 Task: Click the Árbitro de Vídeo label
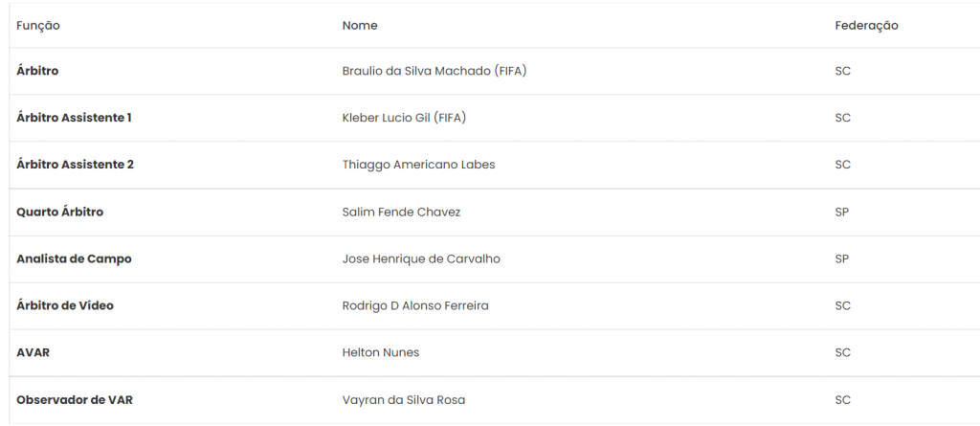[x=65, y=306]
